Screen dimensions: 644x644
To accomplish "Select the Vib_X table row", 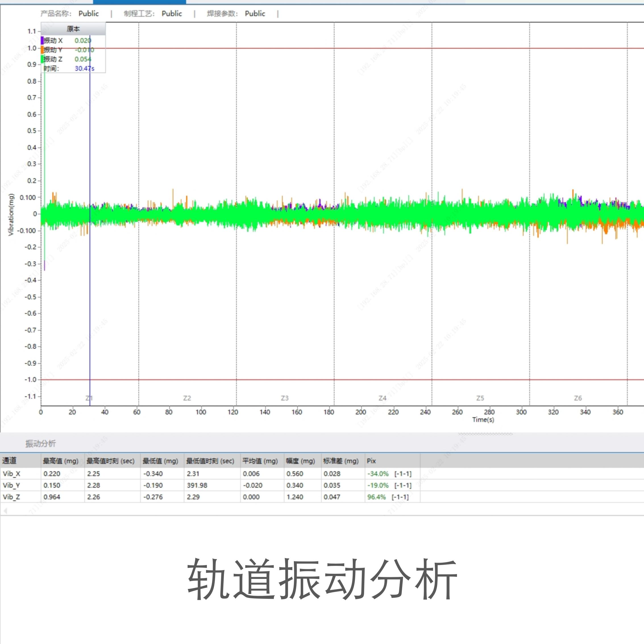I will click(x=12, y=473).
